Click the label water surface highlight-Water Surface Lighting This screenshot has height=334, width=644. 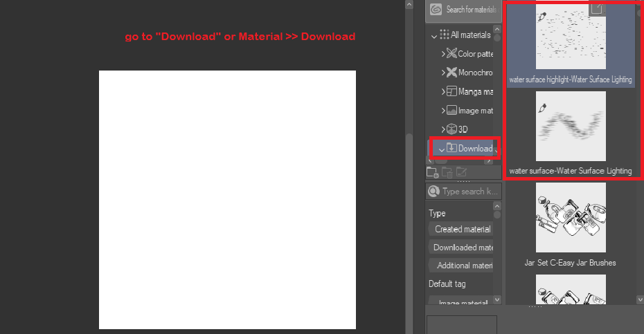pyautogui.click(x=571, y=80)
